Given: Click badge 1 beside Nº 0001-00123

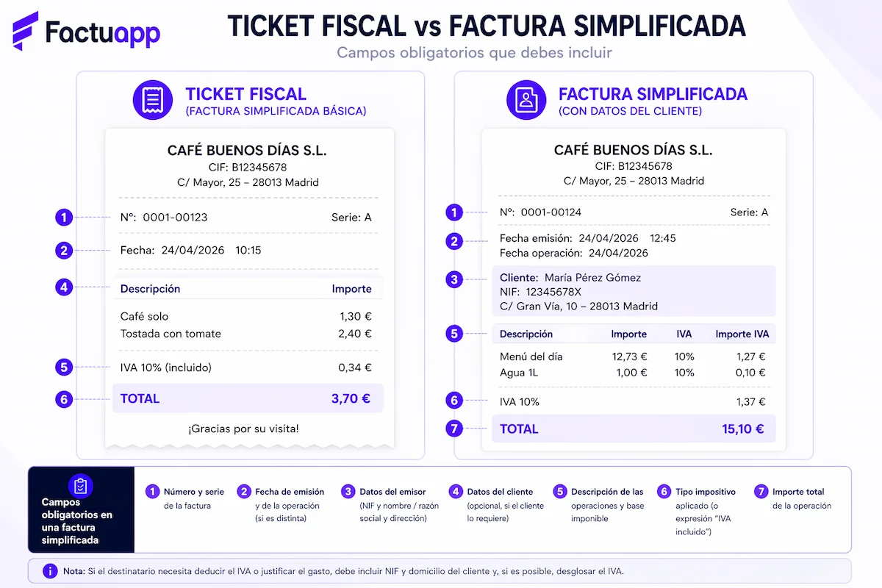Looking at the screenshot, I should (65, 218).
